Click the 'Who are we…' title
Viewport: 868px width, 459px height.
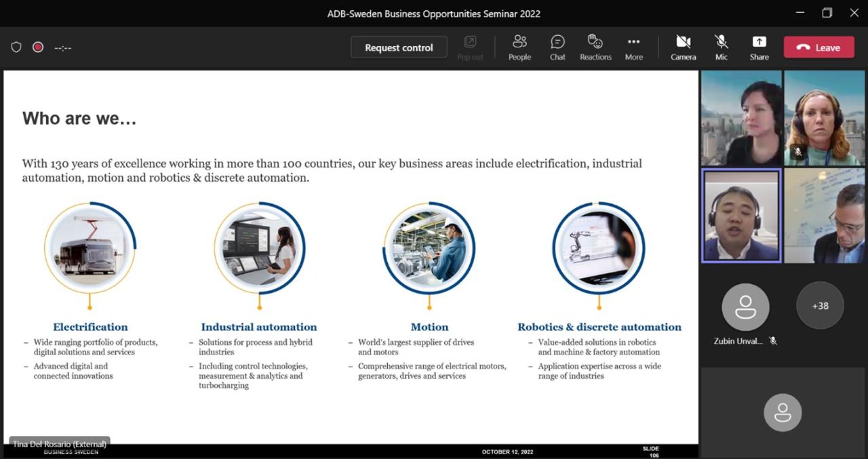[x=79, y=119]
